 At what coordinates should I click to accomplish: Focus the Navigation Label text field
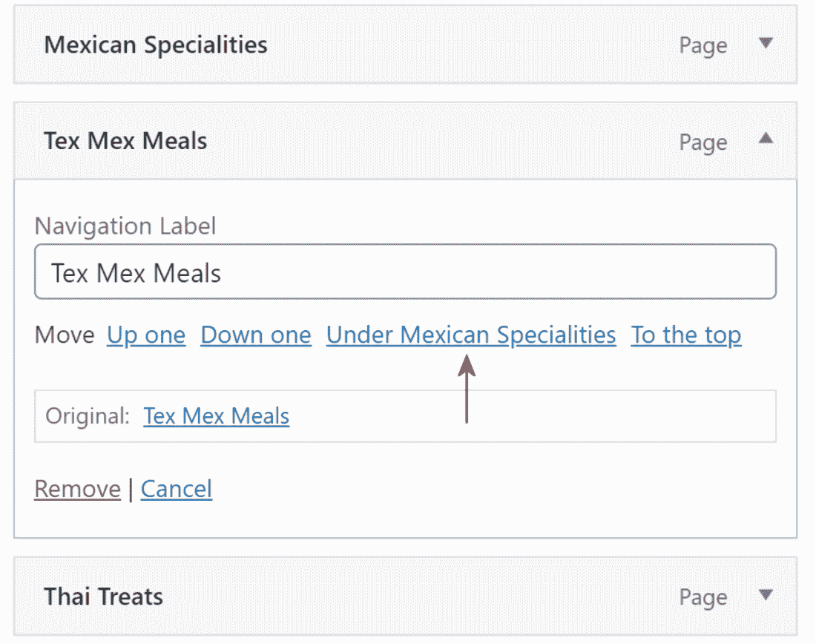pyautogui.click(x=405, y=272)
